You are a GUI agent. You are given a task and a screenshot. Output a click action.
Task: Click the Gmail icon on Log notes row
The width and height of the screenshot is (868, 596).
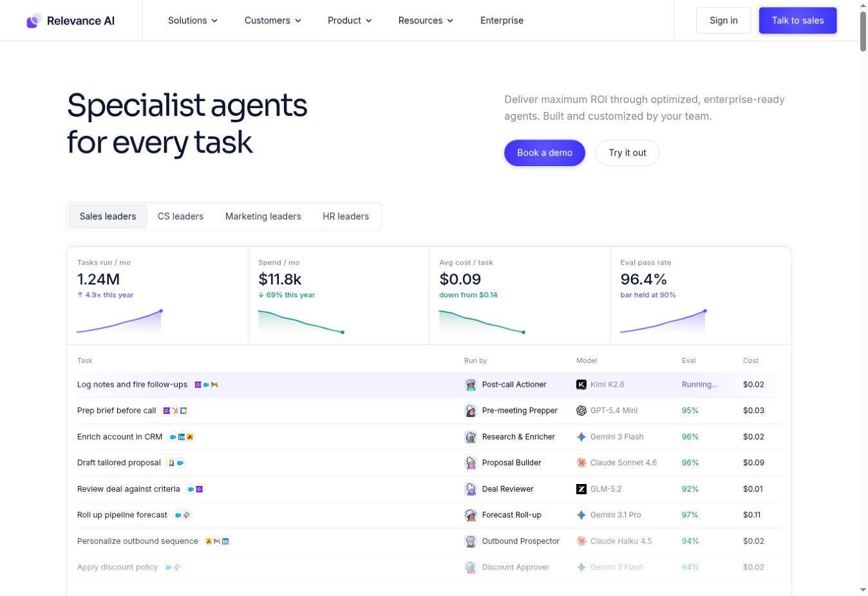click(x=214, y=385)
